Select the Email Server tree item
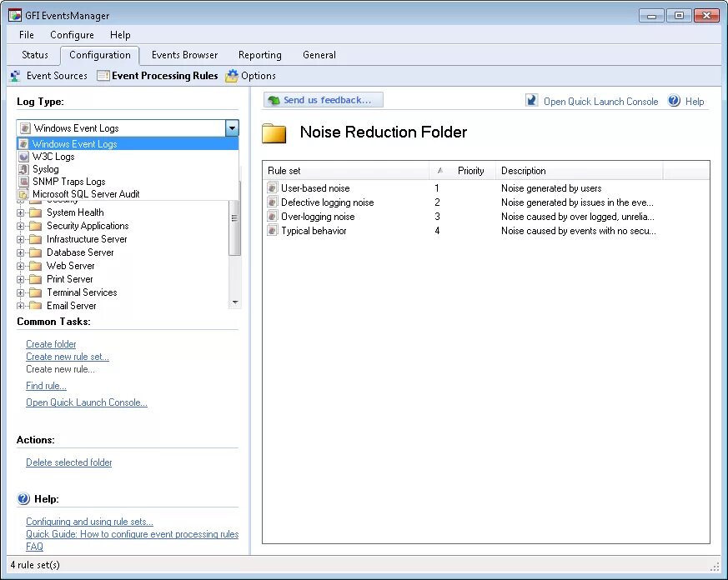Viewport: 728px width, 580px height. click(x=72, y=306)
